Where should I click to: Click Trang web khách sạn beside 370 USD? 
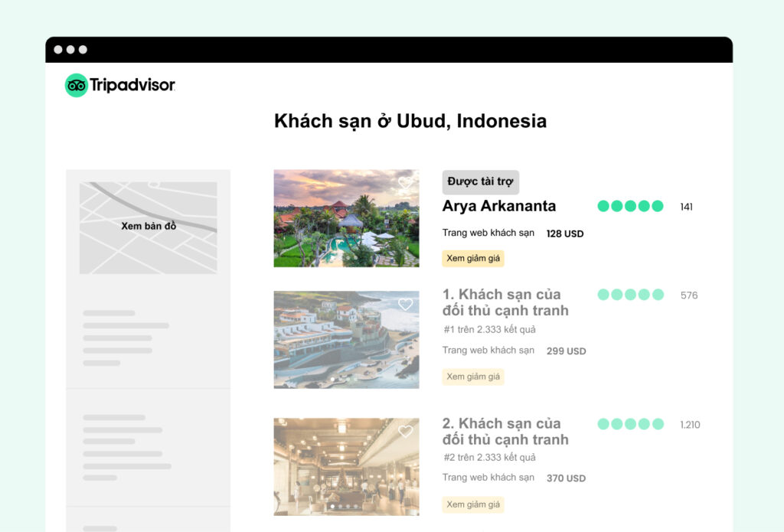[x=488, y=478]
